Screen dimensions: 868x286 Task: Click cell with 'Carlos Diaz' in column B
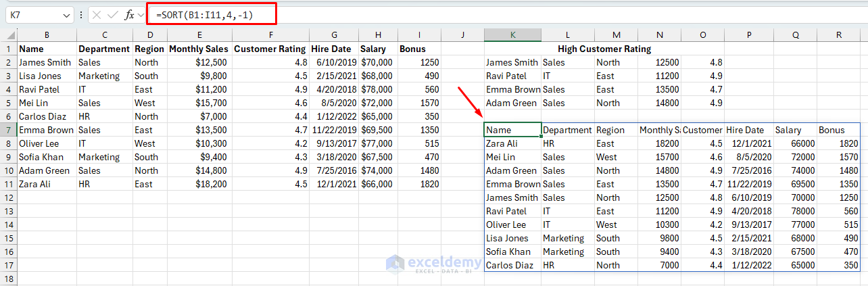pyautogui.click(x=47, y=116)
